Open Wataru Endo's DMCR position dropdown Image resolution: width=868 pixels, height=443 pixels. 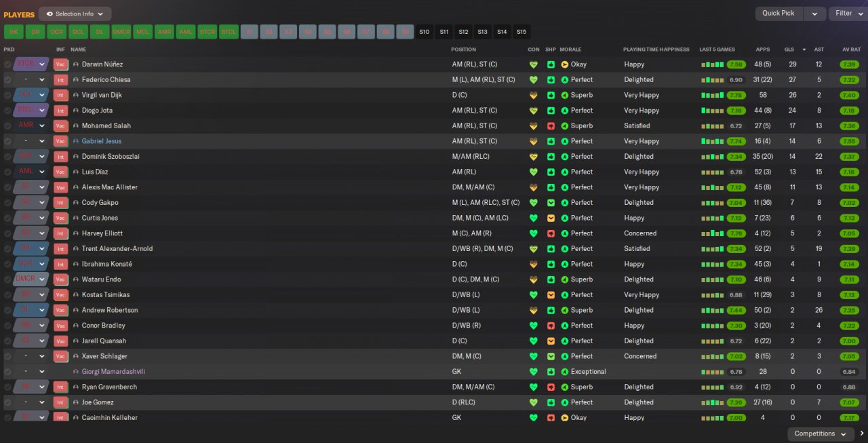(31, 280)
